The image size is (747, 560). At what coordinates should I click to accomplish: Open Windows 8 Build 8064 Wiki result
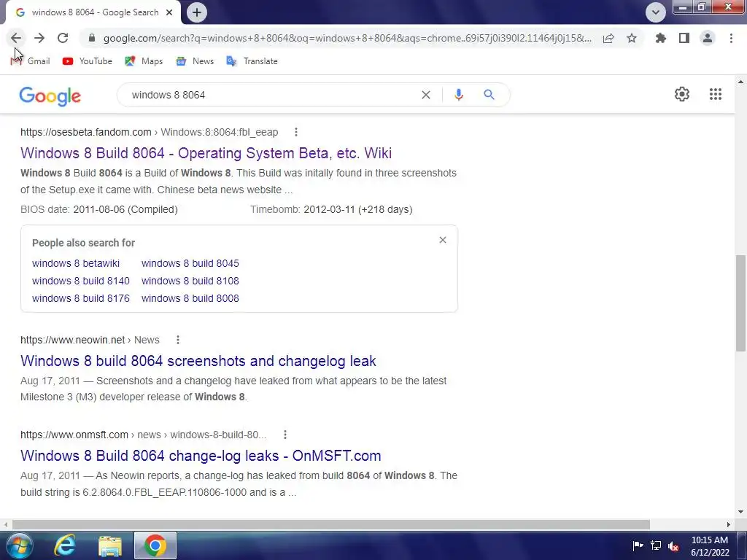(206, 153)
